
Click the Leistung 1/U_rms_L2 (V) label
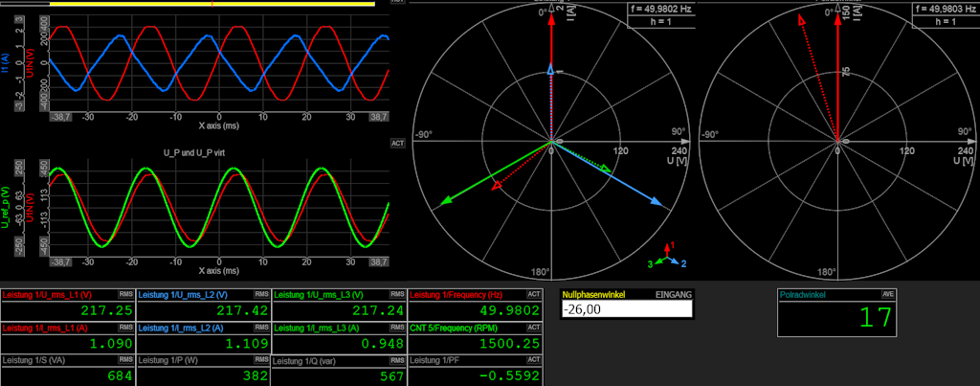click(x=183, y=294)
